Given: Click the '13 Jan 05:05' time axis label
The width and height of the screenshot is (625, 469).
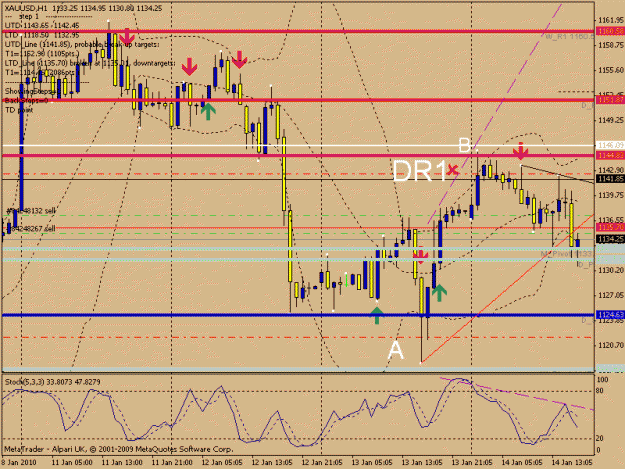Looking at the screenshot, I should coord(372,462).
